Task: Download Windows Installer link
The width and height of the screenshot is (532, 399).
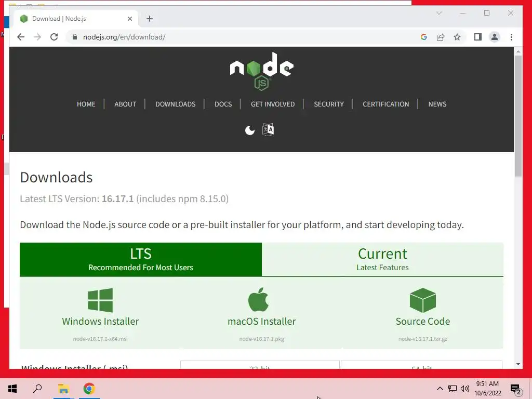Action: (100, 321)
